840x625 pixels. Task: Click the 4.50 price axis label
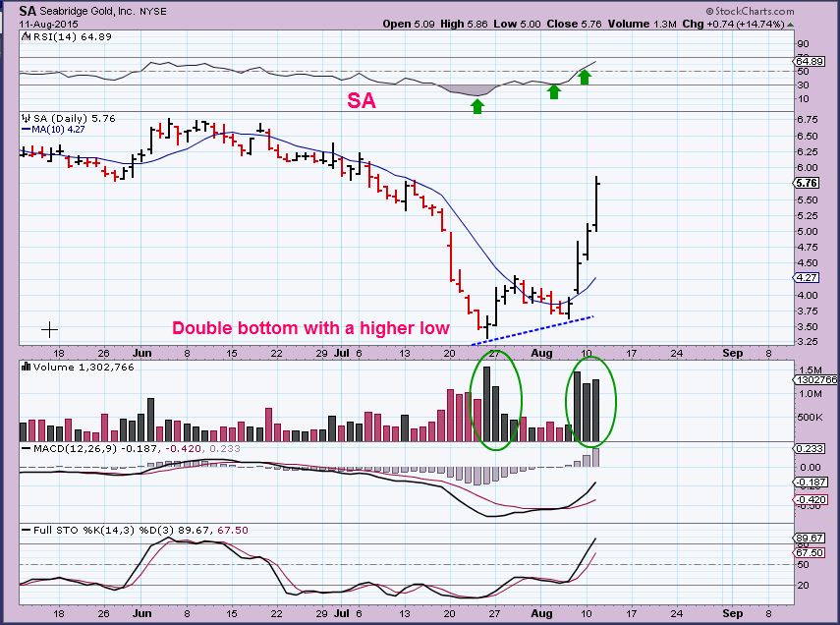click(808, 263)
